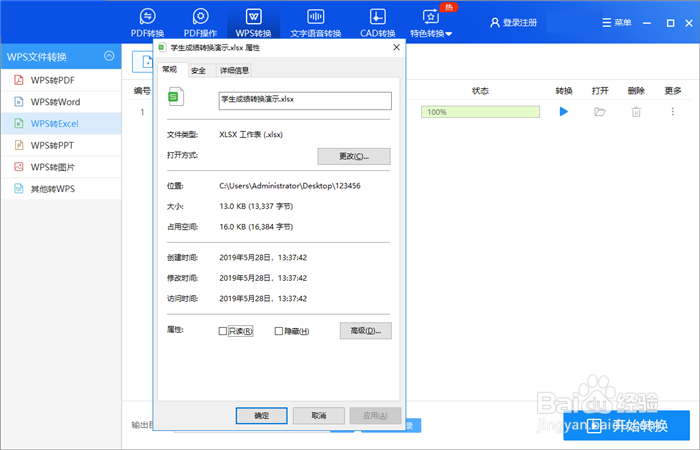This screenshot has height=450, width=700.
Task: Toggle the 只读(R) checkbox
Action: (x=222, y=331)
